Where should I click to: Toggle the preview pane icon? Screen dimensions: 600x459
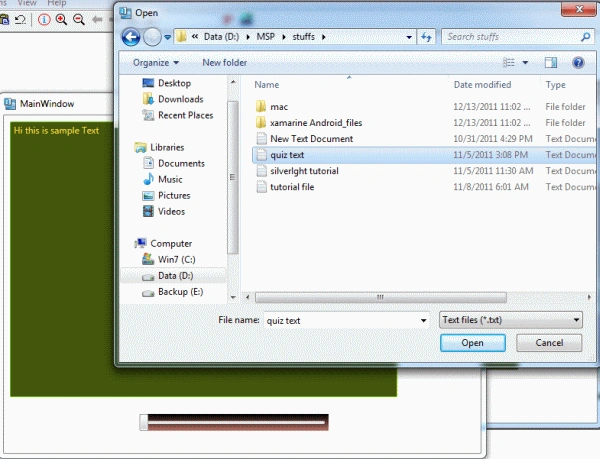[x=551, y=62]
